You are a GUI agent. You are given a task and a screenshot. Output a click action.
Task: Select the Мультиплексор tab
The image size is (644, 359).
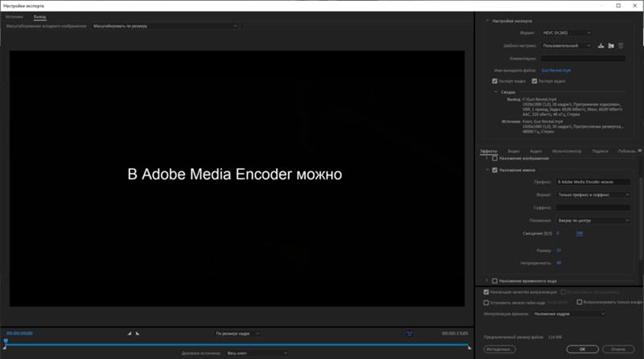click(567, 151)
